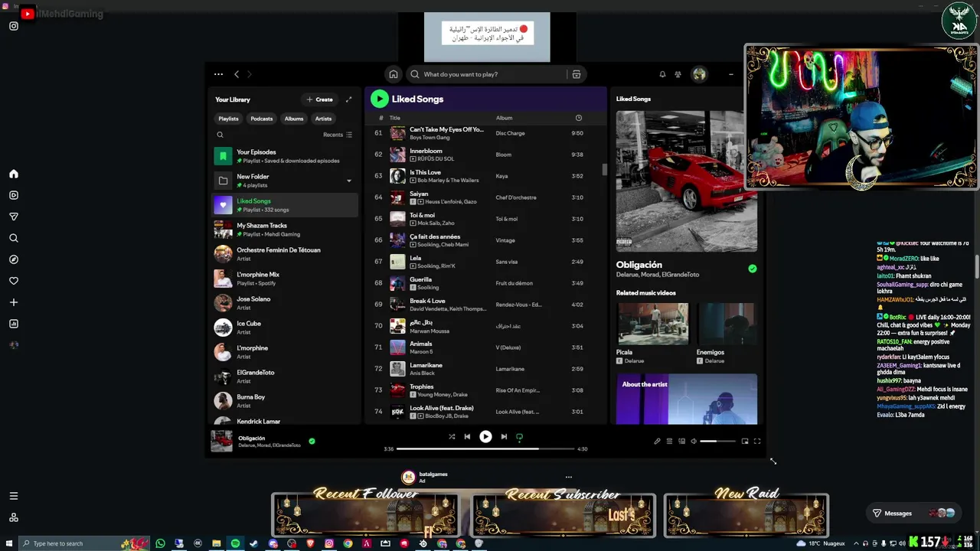The width and height of the screenshot is (980, 551).
Task: Toggle repeat in the player bar
Action: tap(519, 437)
